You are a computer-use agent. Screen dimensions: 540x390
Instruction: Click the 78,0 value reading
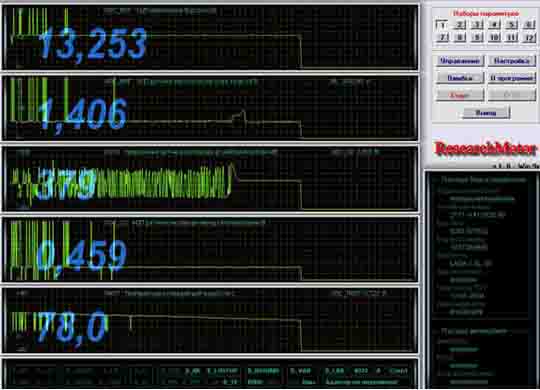tap(71, 327)
